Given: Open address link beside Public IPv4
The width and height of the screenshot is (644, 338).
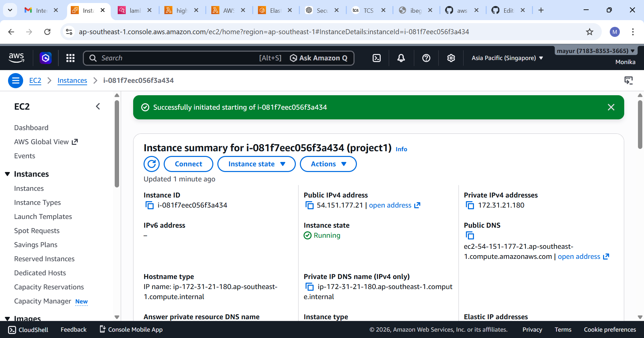Looking at the screenshot, I should (x=390, y=205).
